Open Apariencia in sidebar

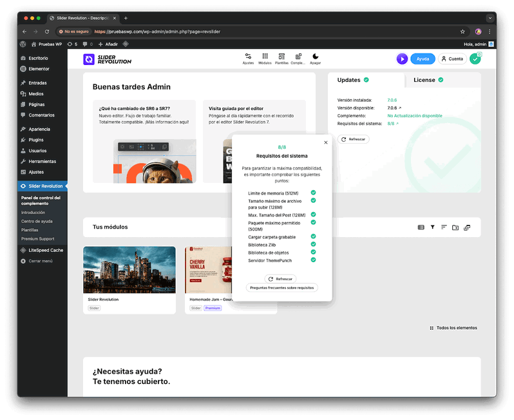(39, 129)
